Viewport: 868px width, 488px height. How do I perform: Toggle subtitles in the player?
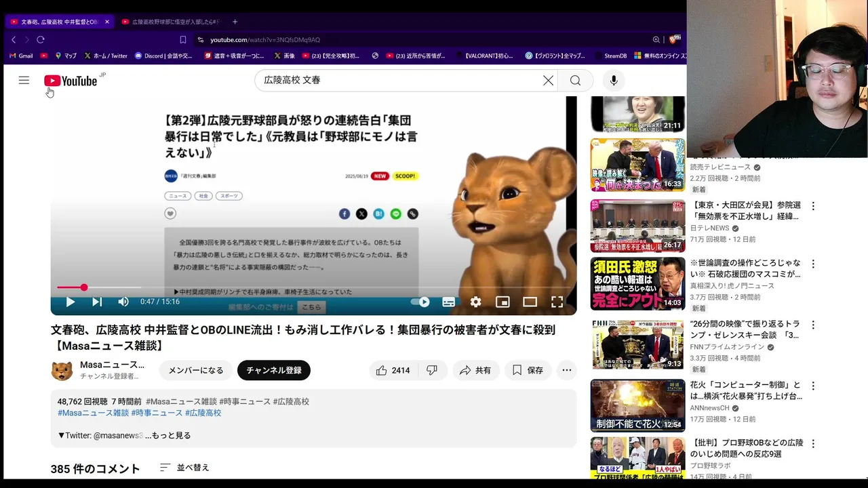[x=448, y=302]
